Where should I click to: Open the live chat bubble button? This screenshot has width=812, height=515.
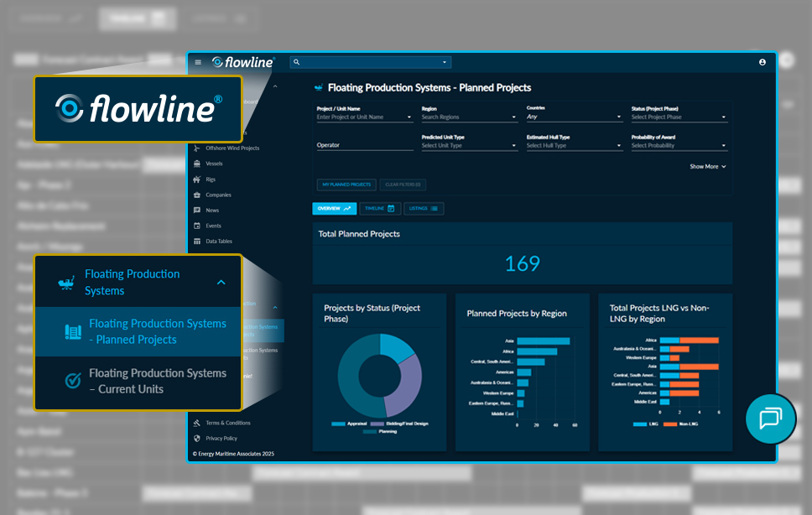771,419
